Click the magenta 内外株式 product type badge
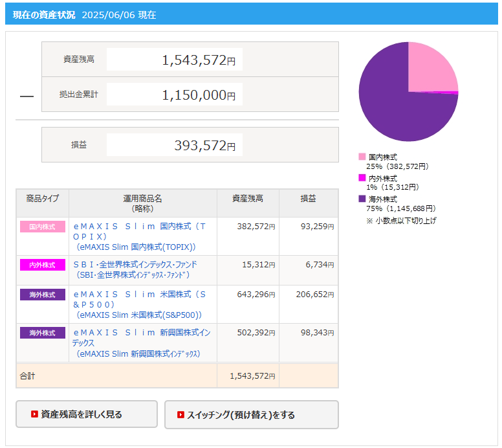 pyautogui.click(x=43, y=265)
